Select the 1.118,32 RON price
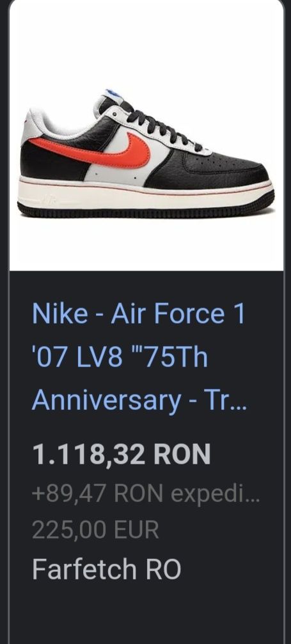The width and height of the screenshot is (291, 644). click(122, 454)
